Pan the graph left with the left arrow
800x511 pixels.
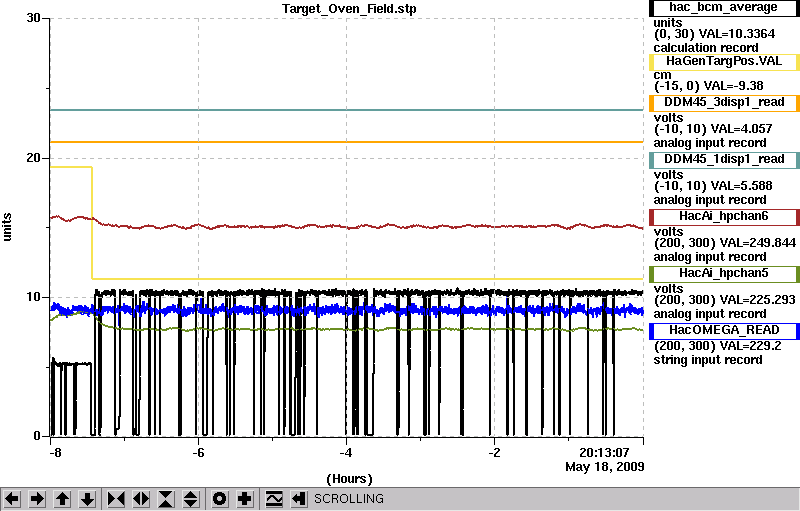pos(12,499)
